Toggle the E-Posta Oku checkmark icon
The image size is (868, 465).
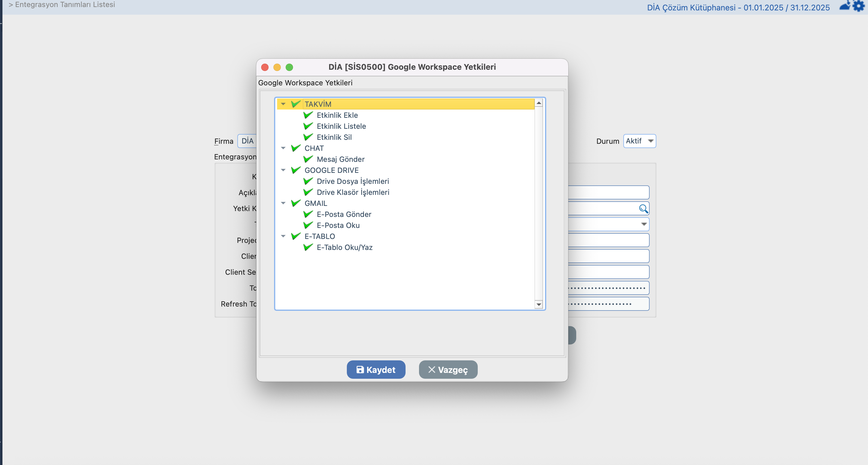point(308,225)
